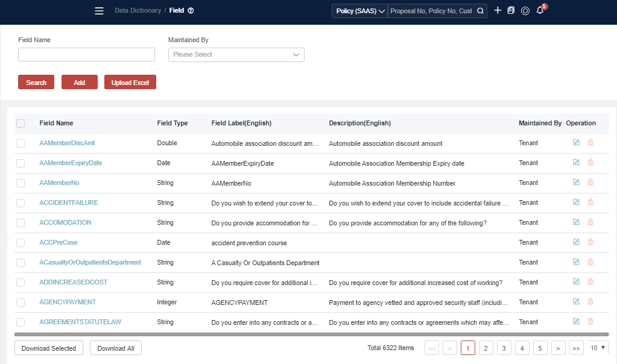Image resolution: width=617 pixels, height=364 pixels.
Task: Select the ADDINCREASEDCOST row checkbox
Action: coord(21,283)
